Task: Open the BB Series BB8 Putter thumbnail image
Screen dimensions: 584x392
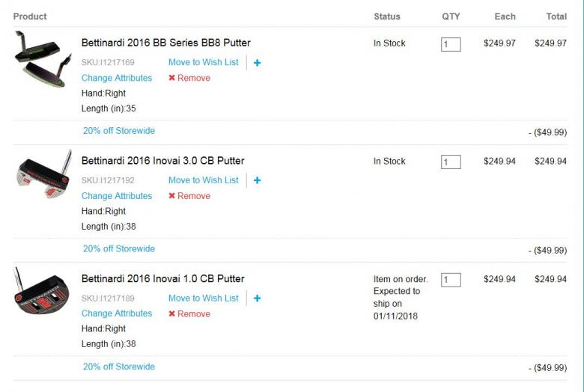Action: 43,58
